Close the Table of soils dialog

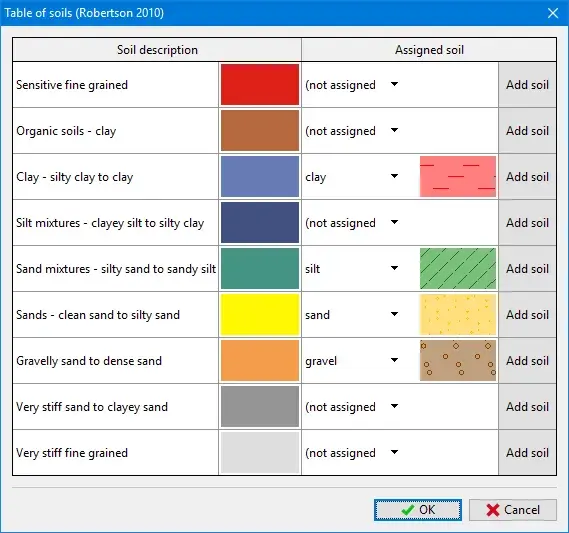pos(553,13)
